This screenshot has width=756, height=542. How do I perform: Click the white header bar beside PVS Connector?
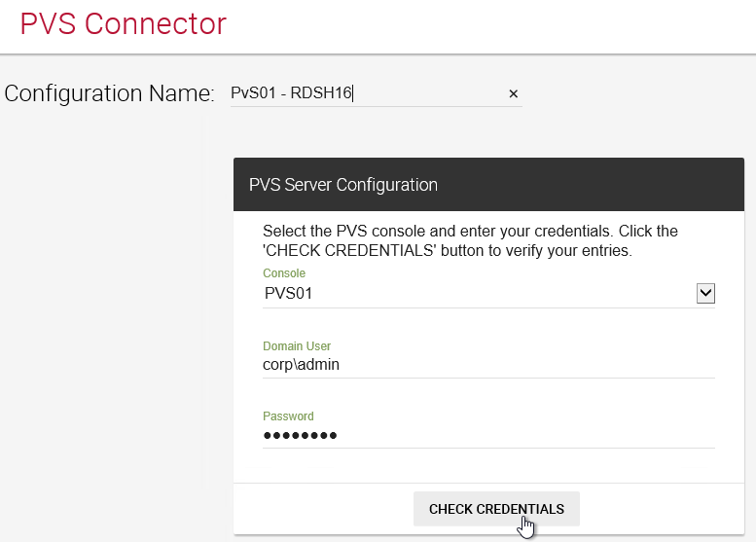(483, 26)
